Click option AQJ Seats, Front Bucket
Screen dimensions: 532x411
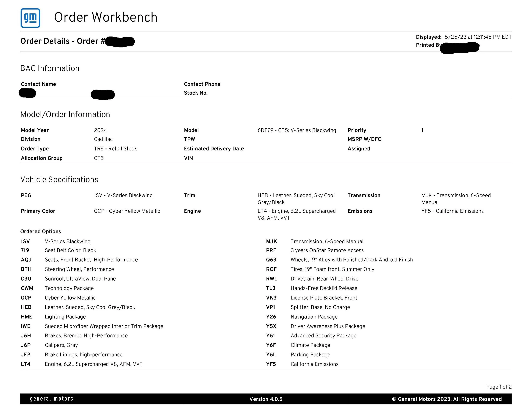(79, 260)
